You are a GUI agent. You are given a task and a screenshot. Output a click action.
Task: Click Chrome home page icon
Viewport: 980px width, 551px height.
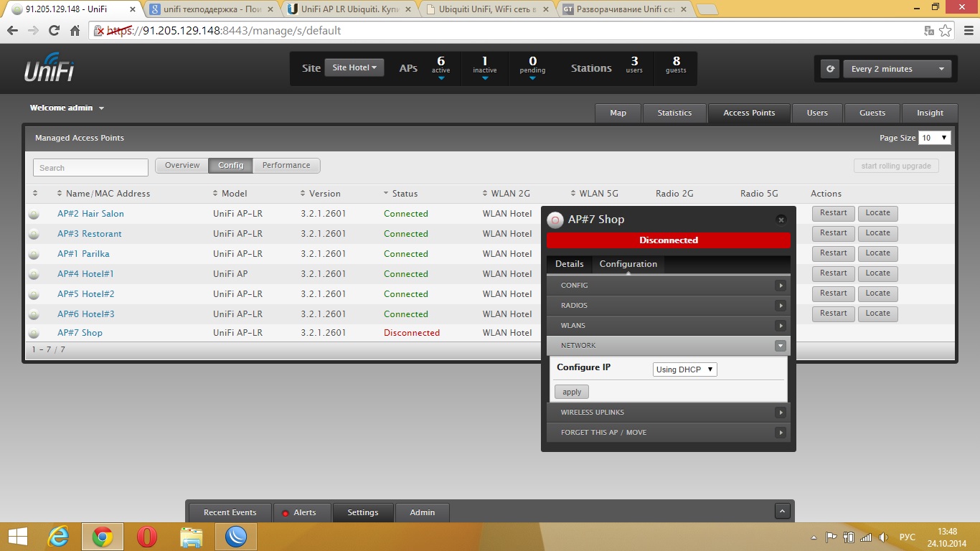75,31
